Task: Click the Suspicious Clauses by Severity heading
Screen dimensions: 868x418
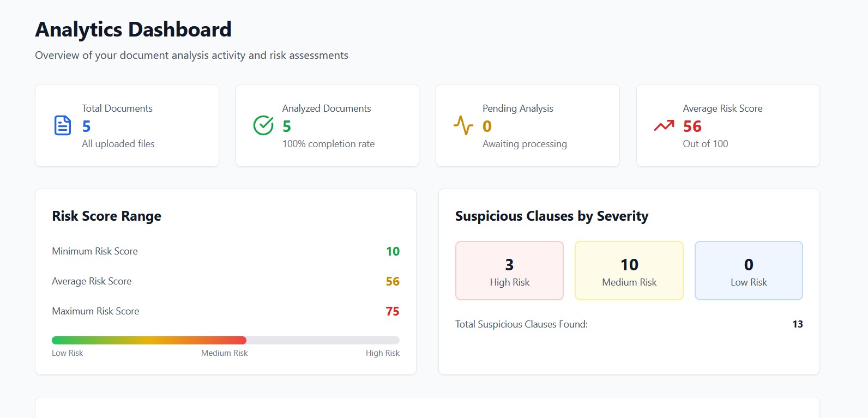Action: click(x=552, y=216)
